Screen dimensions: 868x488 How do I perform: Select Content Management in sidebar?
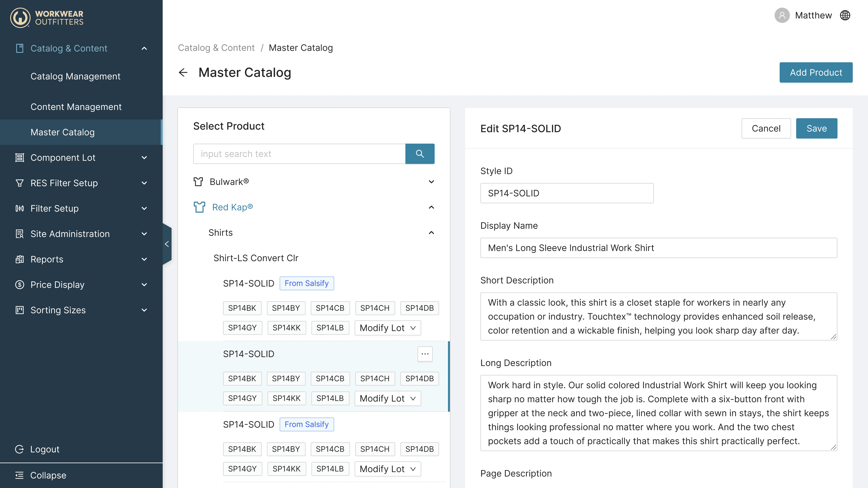tap(76, 107)
